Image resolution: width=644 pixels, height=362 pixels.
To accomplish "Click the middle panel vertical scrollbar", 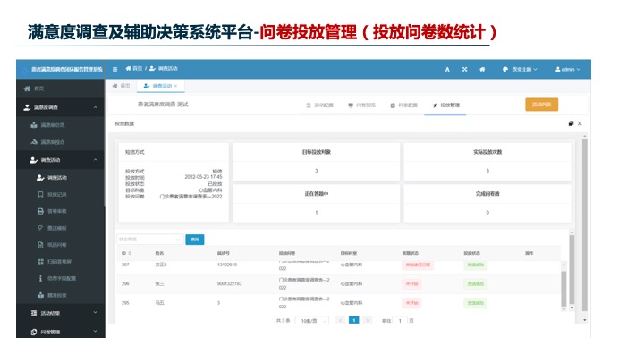I will pos(572,269).
